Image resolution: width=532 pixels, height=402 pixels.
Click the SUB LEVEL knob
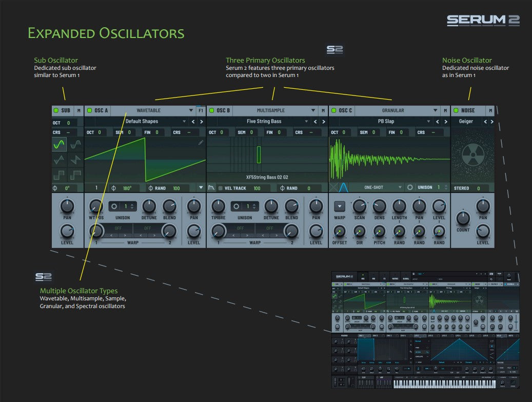pos(67,231)
